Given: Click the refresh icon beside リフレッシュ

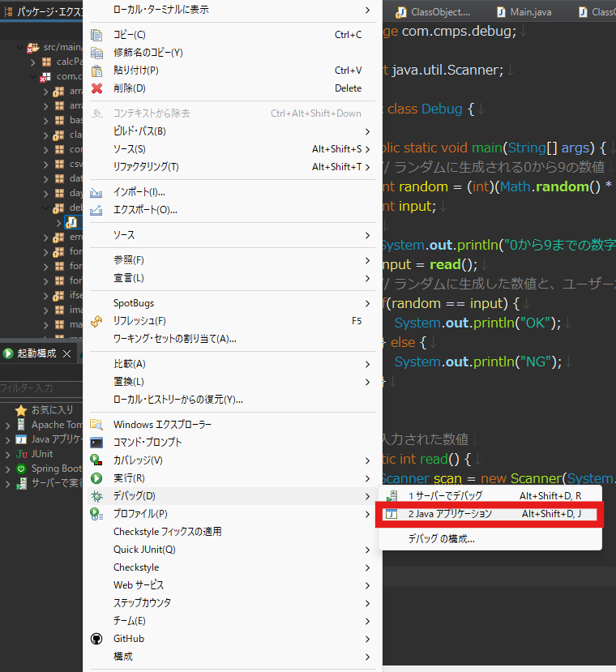Looking at the screenshot, I should click(97, 321).
